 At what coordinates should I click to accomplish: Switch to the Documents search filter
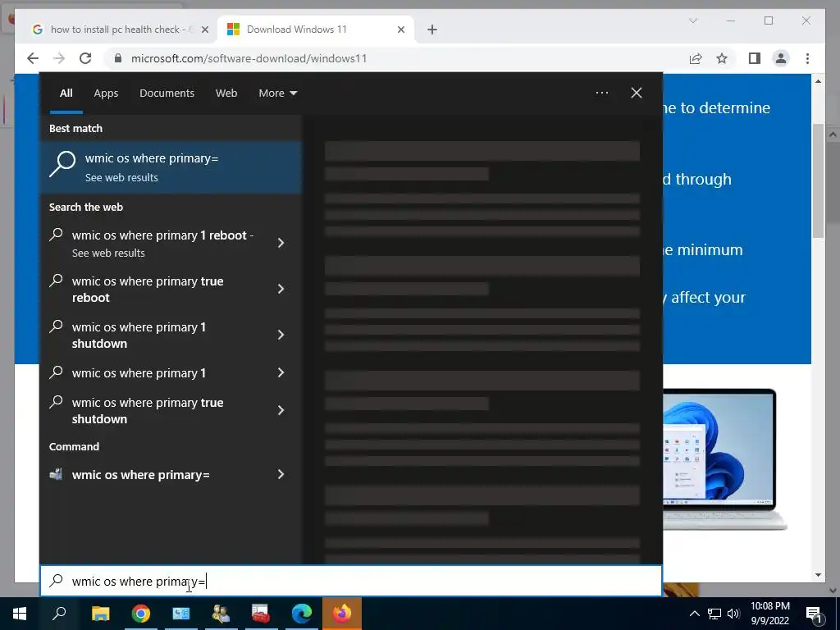[x=167, y=94]
